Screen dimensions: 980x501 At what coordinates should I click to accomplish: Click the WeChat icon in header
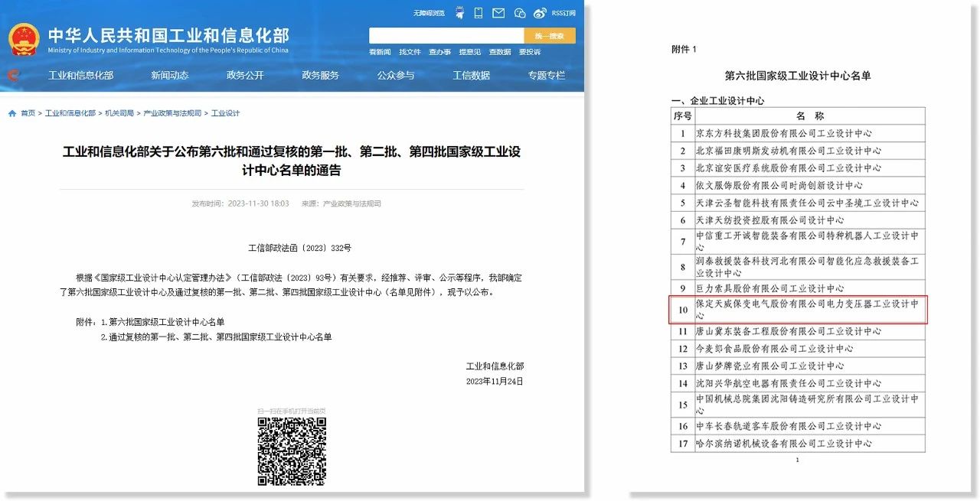point(520,13)
